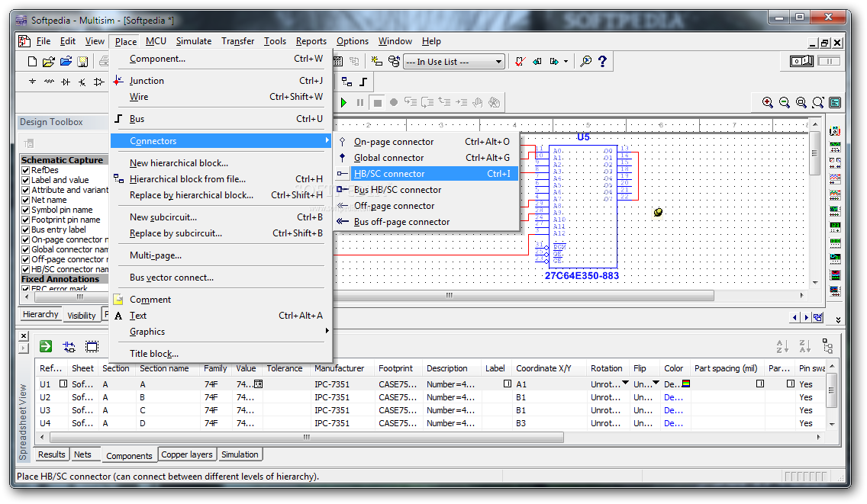Sort spreadsheet descending Z to A
Viewport: 867px width, 504px height.
[x=805, y=346]
